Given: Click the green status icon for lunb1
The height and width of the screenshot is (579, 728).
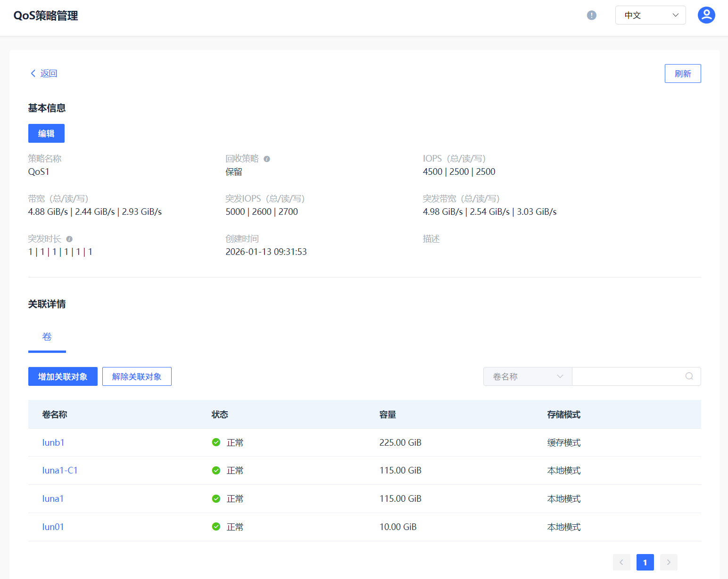Looking at the screenshot, I should click(216, 442).
